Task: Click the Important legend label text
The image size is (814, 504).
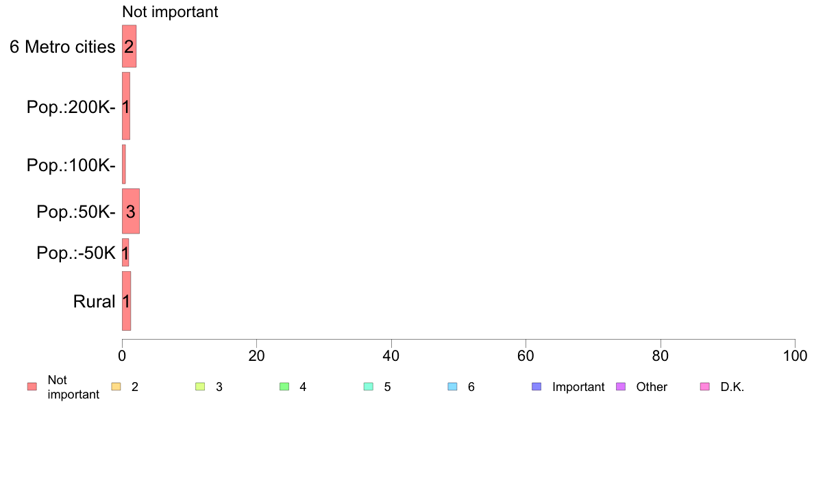Action: [x=578, y=387]
